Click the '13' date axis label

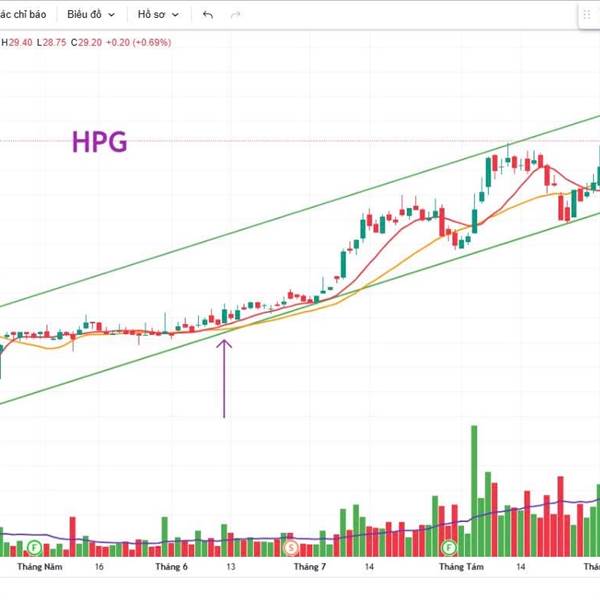(x=231, y=567)
